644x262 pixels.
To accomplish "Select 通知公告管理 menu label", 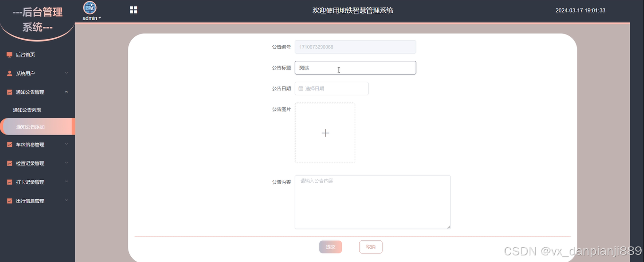I will 30,93.
